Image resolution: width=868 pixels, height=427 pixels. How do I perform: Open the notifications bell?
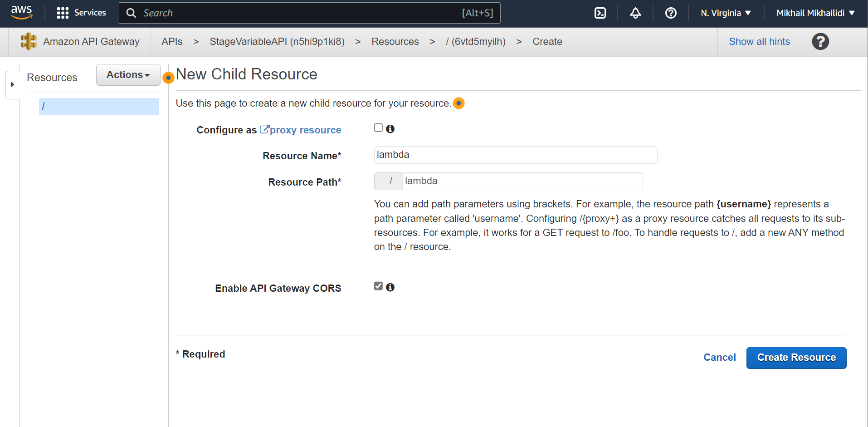(635, 13)
